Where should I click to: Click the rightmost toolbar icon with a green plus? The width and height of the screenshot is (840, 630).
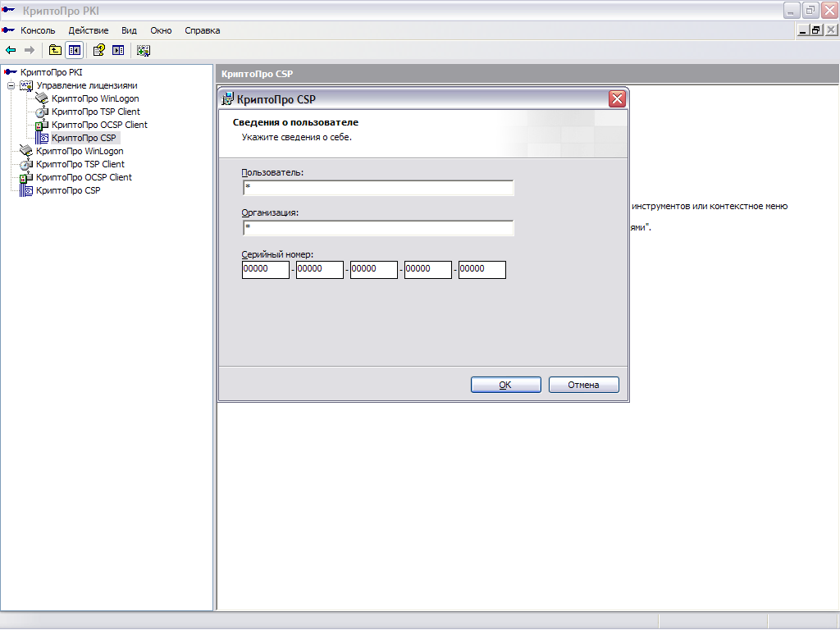143,50
